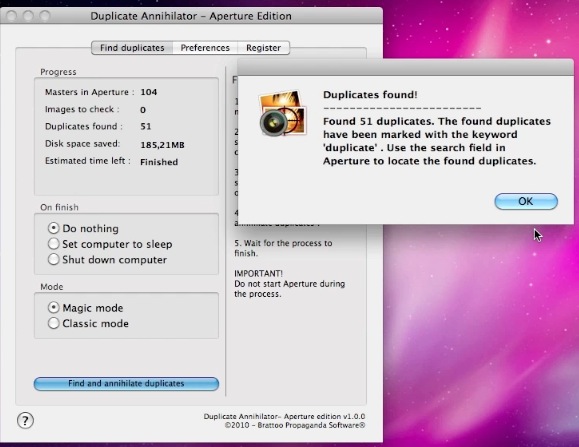Image resolution: width=579 pixels, height=447 pixels.
Task: Click the Duplicates found! dialog heading
Action: point(370,95)
